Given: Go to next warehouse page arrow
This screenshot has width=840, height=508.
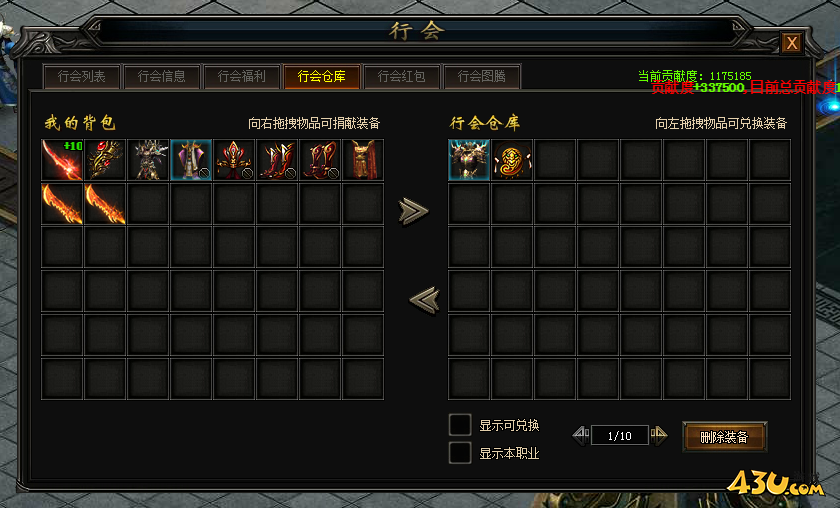Looking at the screenshot, I should pos(659,436).
